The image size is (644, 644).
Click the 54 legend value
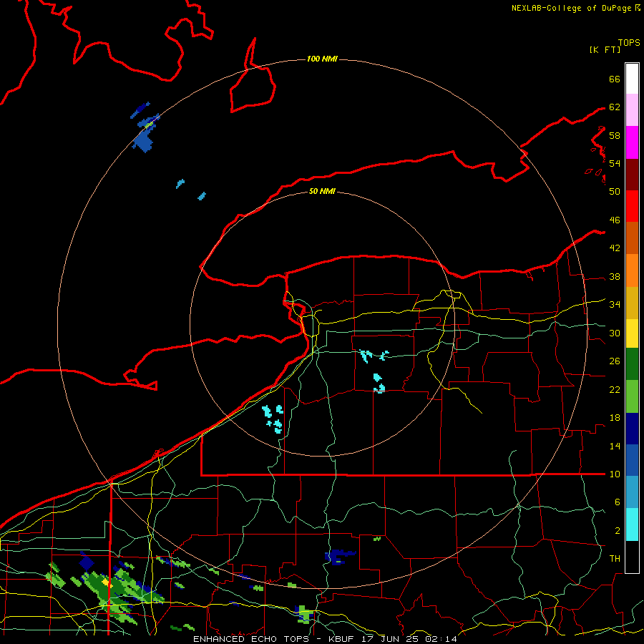(615, 163)
